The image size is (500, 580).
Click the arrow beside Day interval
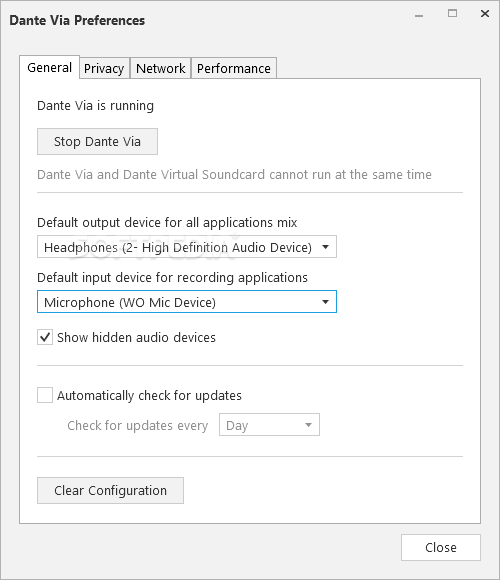pos(308,425)
